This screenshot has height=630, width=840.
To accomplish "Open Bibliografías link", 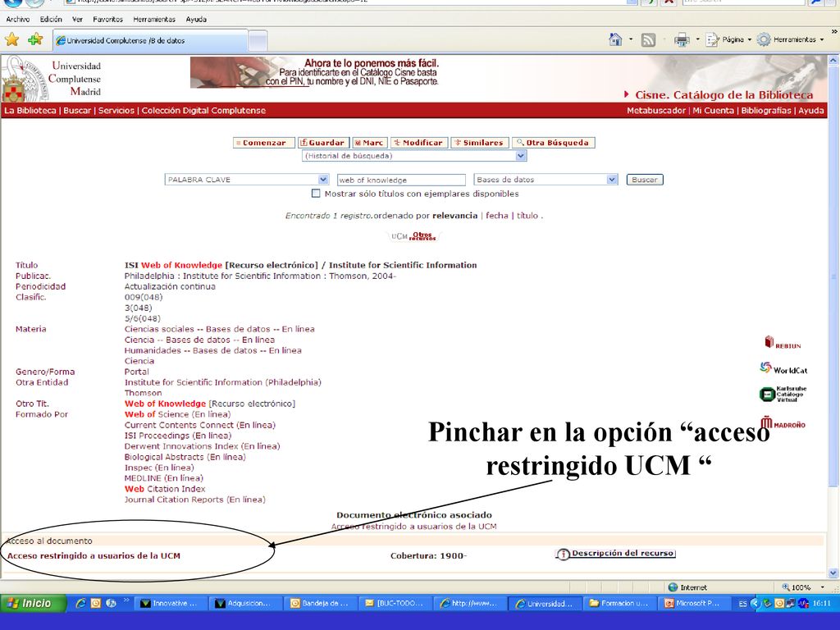I will (766, 111).
